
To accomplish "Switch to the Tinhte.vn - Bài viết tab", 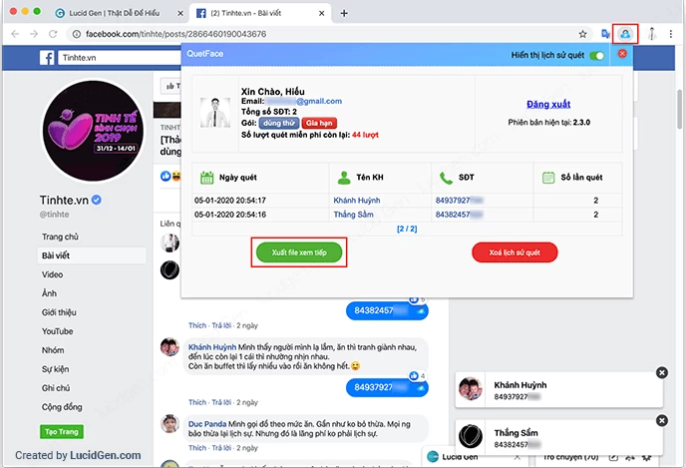I will click(260, 13).
